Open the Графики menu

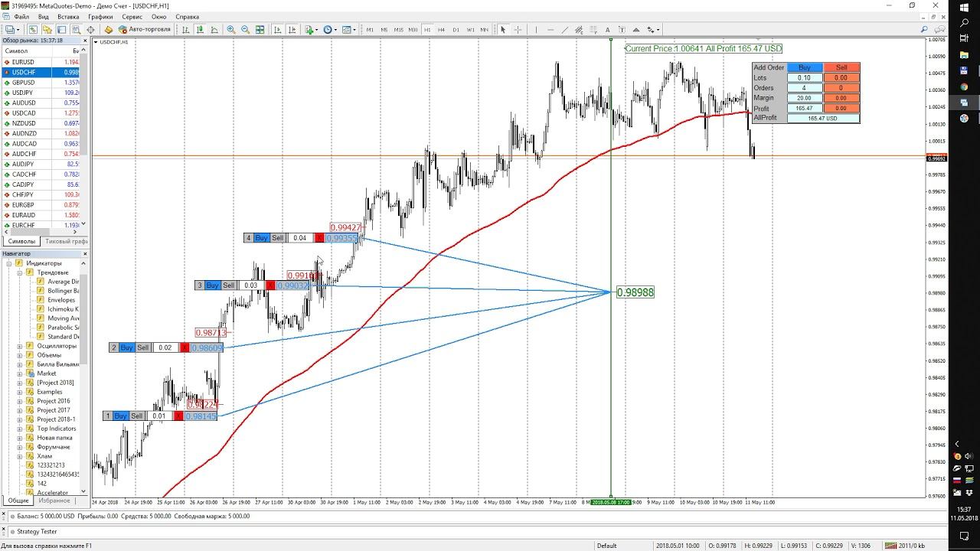[x=100, y=16]
